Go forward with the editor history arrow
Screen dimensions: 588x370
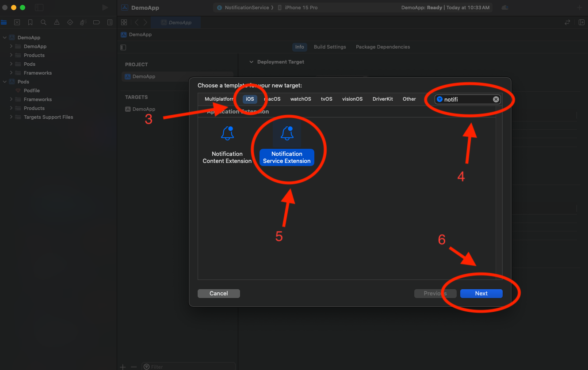[145, 23]
